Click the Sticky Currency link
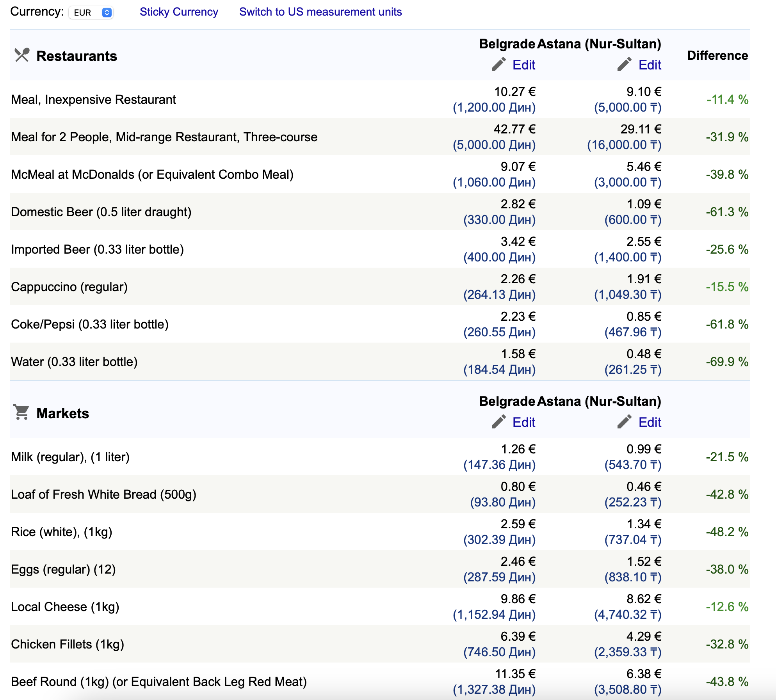Viewport: 776px width, 700px height. click(x=179, y=12)
